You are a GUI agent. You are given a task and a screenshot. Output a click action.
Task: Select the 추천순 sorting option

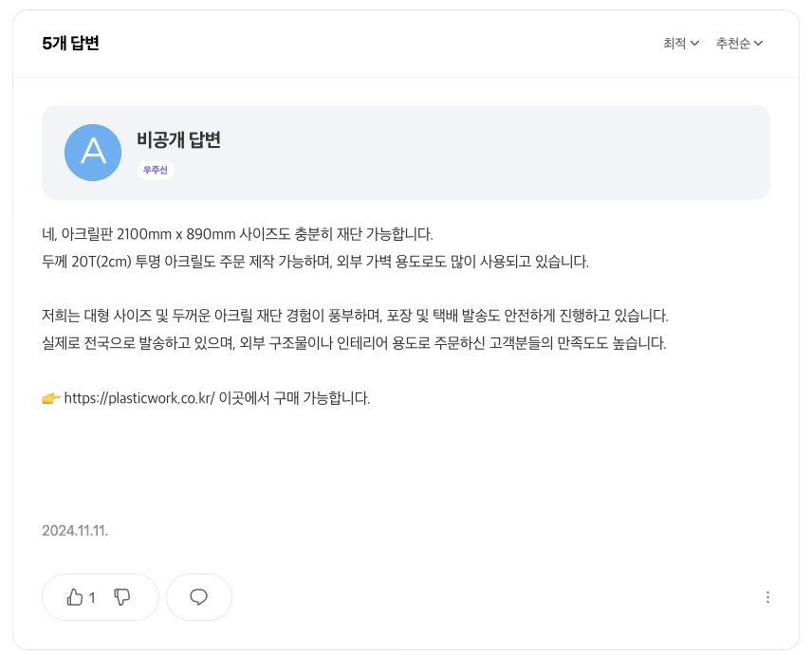(x=733, y=43)
